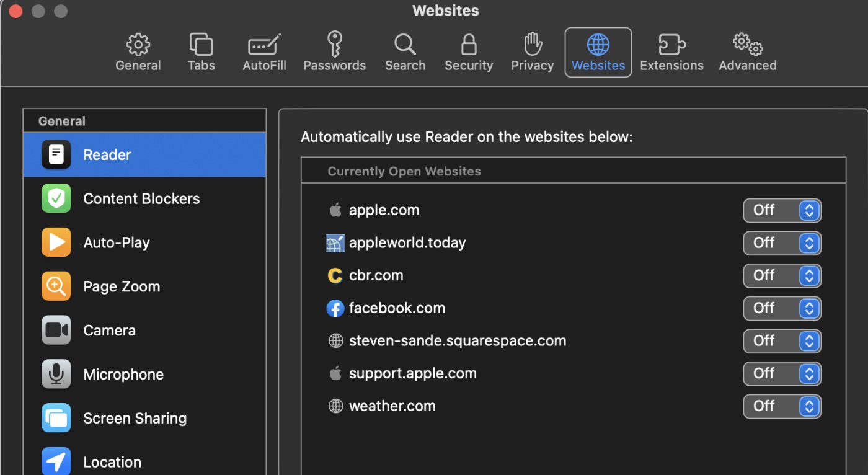Select the Reader sidebar label
This screenshot has height=475, width=868.
click(x=107, y=154)
